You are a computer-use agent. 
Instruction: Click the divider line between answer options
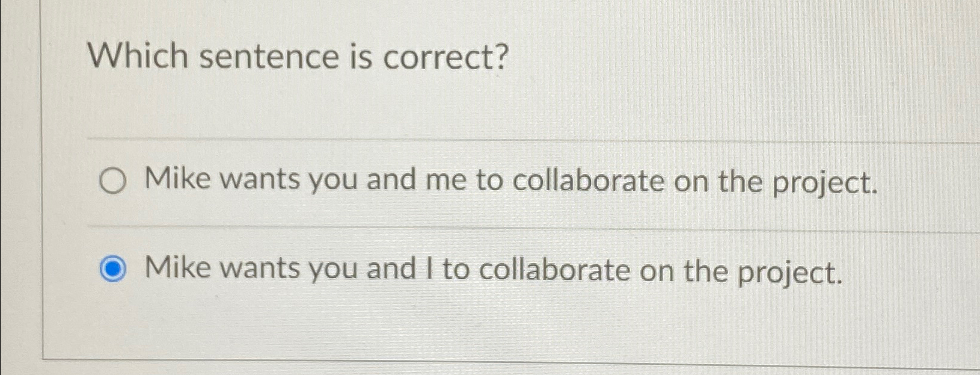pyautogui.click(x=481, y=226)
